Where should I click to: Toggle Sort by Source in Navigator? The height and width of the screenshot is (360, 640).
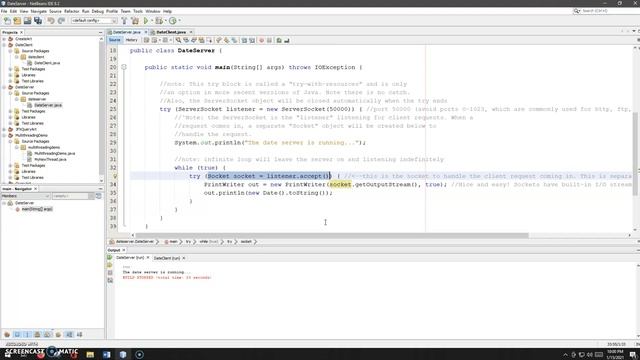pyautogui.click(x=80, y=334)
